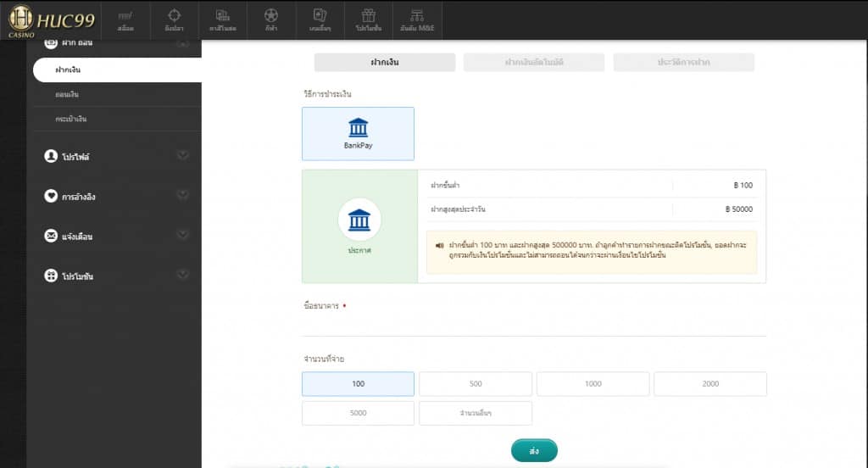868x468 pixels.
Task: Click the yellow deposit notice text
Action: (x=598, y=250)
